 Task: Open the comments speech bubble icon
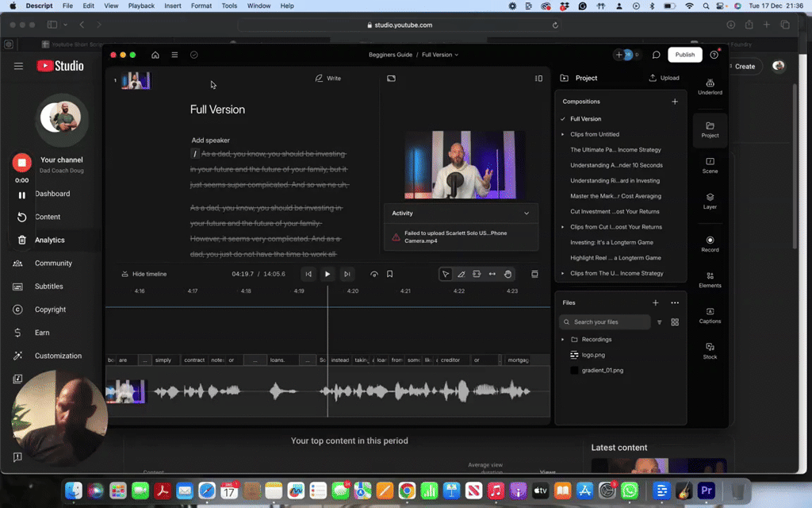pos(656,55)
